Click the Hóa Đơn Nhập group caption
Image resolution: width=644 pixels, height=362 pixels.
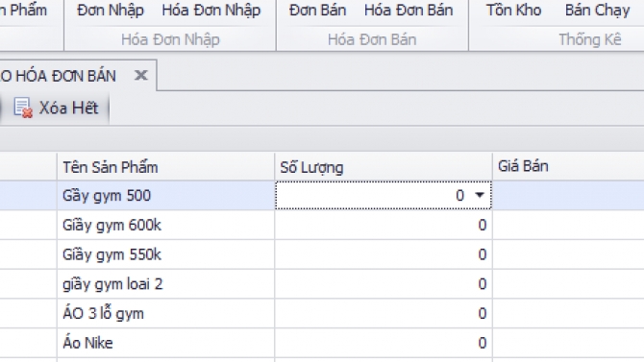[170, 39]
